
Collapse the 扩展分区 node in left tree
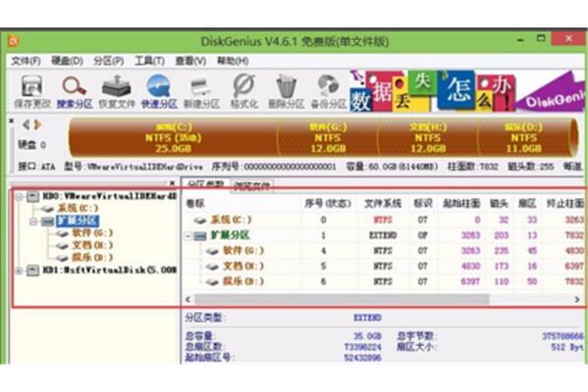33,220
